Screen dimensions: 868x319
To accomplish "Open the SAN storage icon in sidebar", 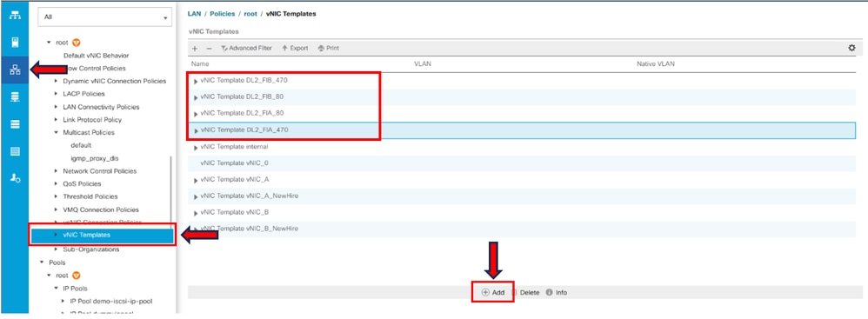I will click(x=16, y=97).
